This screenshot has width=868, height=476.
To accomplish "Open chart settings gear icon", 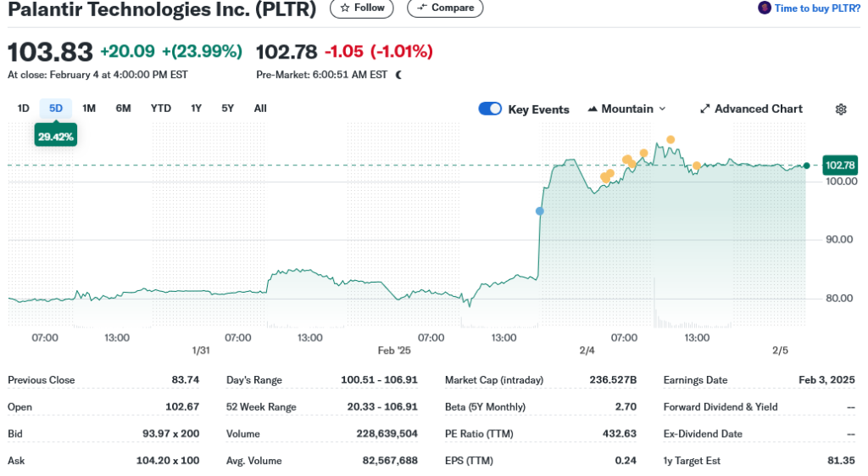I will [841, 109].
